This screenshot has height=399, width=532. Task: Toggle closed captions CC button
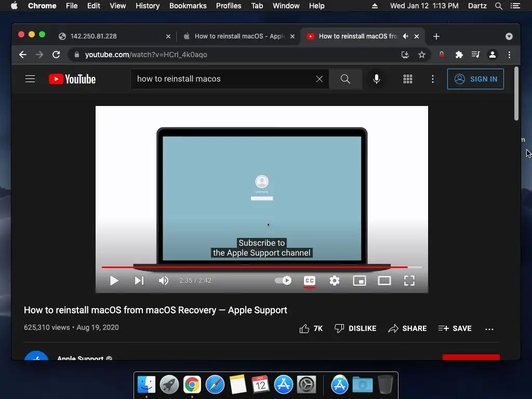[310, 281]
